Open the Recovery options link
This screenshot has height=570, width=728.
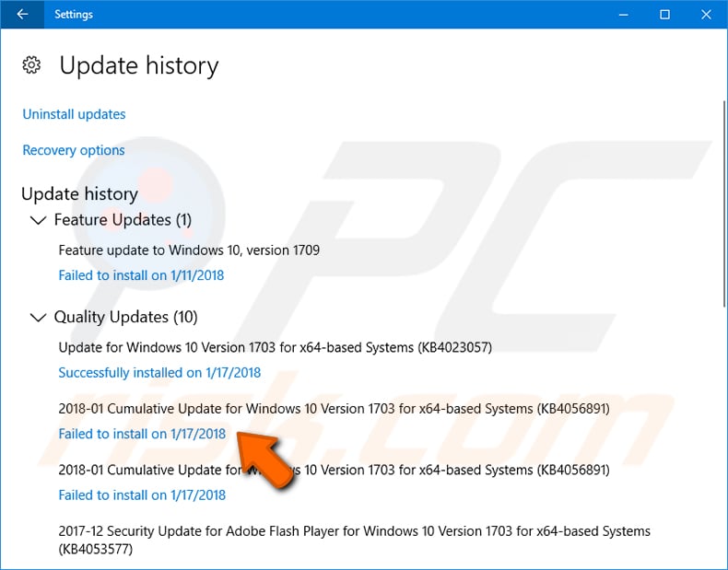74,150
